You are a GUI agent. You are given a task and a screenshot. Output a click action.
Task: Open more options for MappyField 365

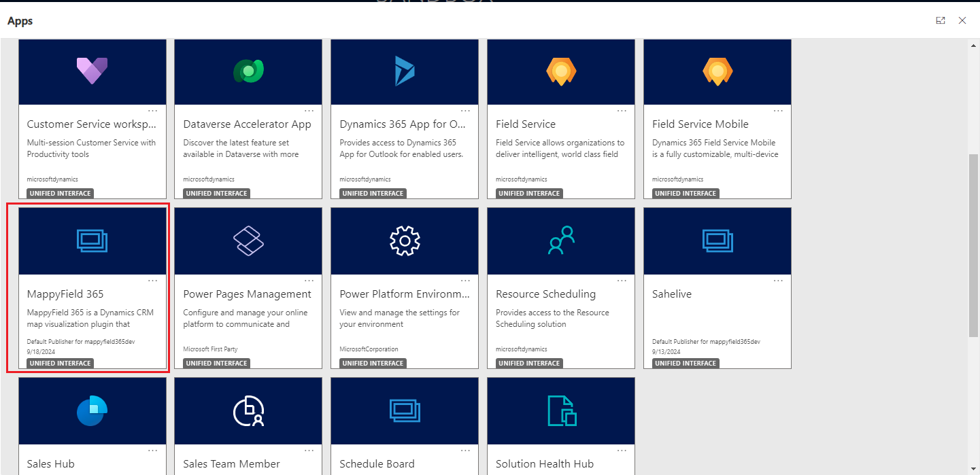[153, 281]
